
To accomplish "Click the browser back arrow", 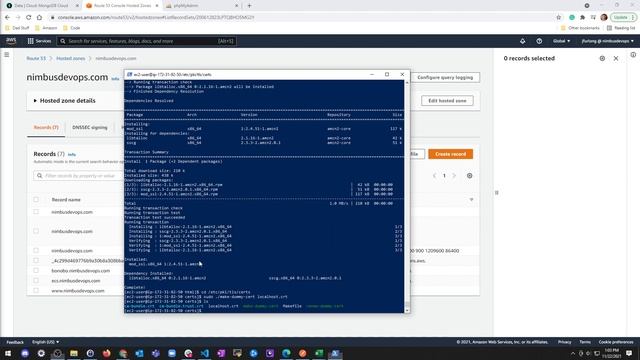I will tap(7, 18).
